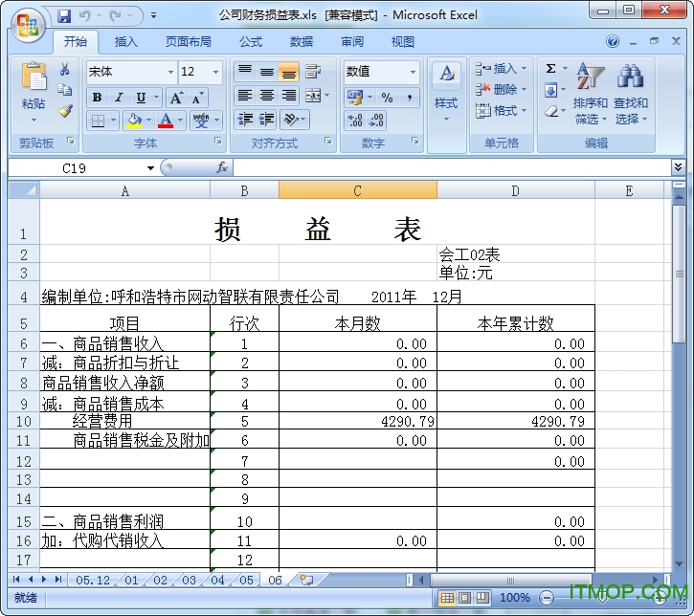Expand the font name dropdown (宋体)
The image size is (694, 616).
170,72
